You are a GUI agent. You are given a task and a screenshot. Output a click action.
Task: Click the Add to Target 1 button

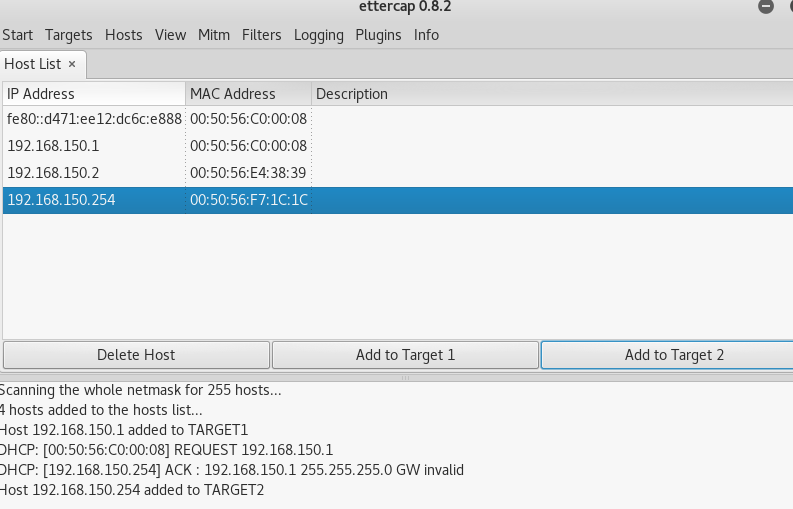pos(405,355)
